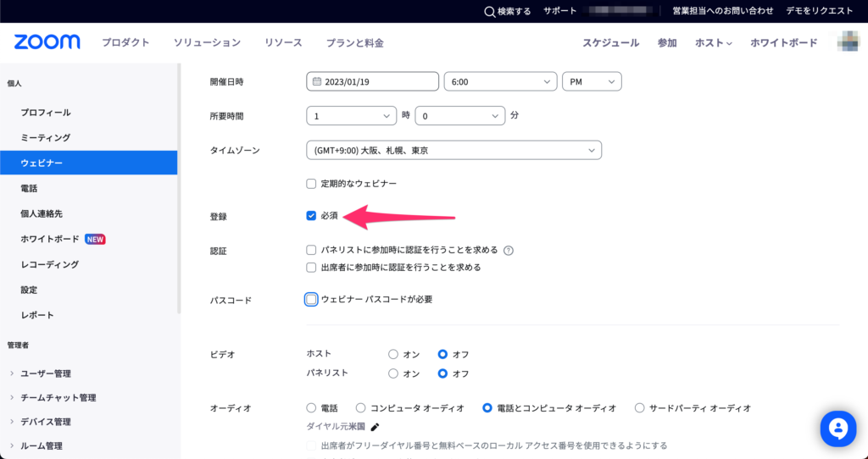
Task: Open プロダクト navigation menu
Action: tap(125, 42)
